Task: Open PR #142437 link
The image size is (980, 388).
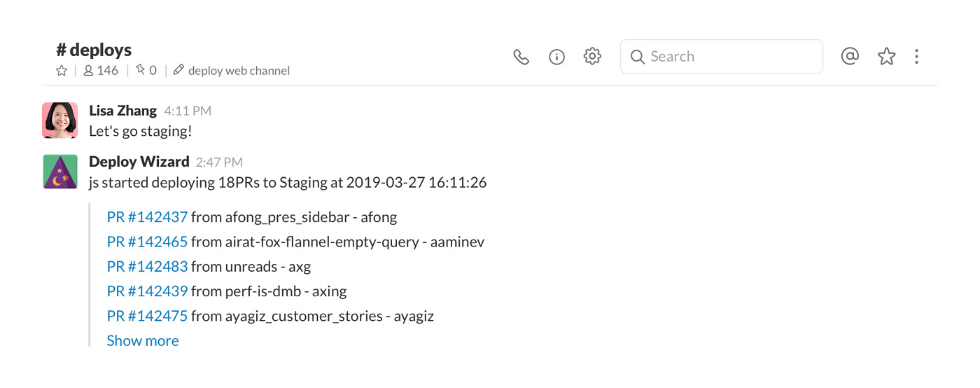Action: pos(148,217)
